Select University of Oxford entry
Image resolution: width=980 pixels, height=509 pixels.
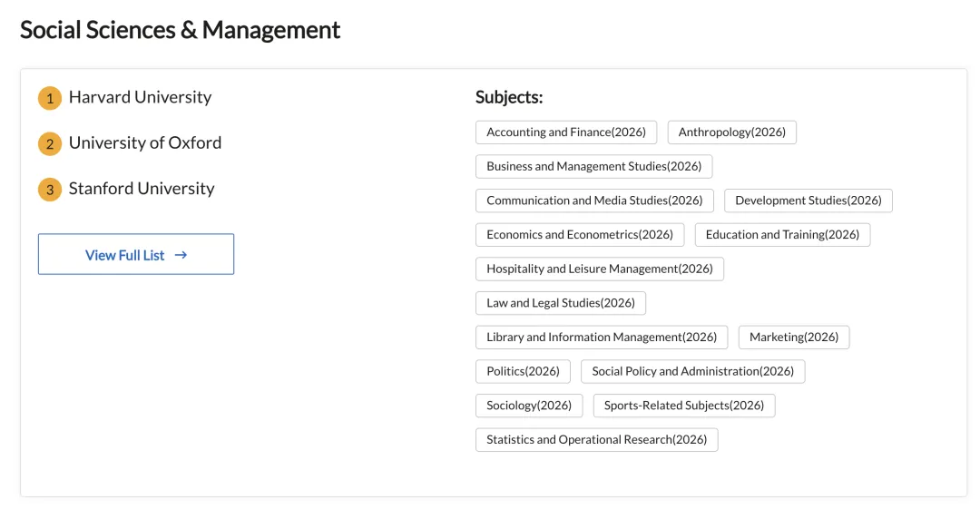pos(145,142)
